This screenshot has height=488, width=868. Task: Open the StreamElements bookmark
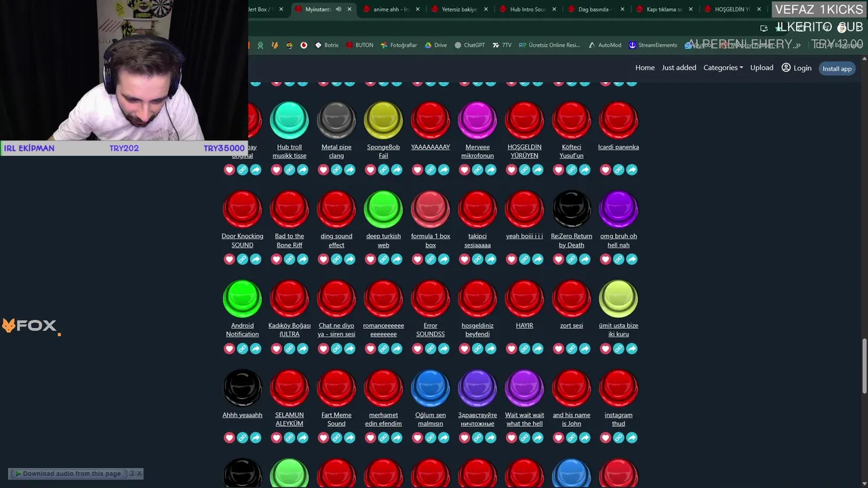pos(653,45)
